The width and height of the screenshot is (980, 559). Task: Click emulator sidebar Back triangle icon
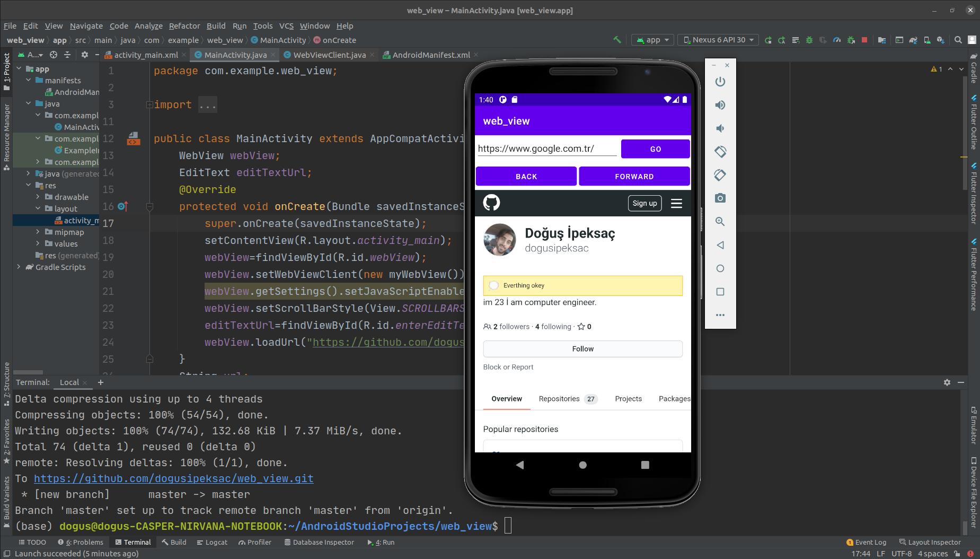(x=720, y=245)
